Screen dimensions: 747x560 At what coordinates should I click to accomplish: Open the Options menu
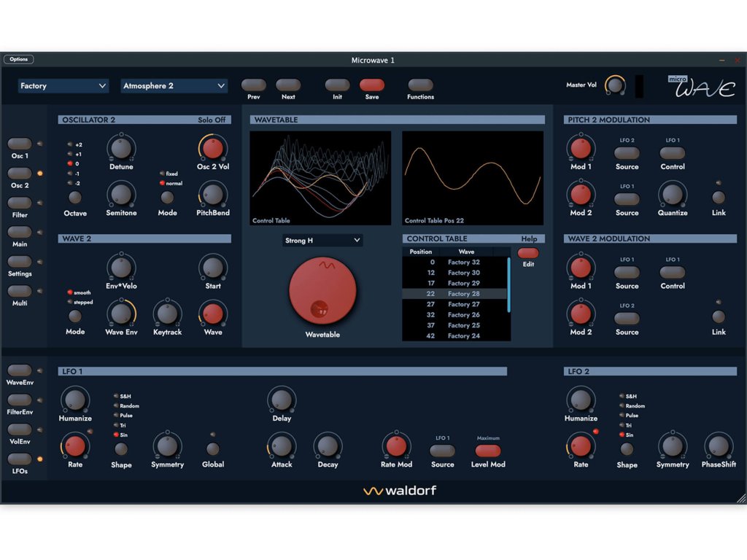[18, 59]
